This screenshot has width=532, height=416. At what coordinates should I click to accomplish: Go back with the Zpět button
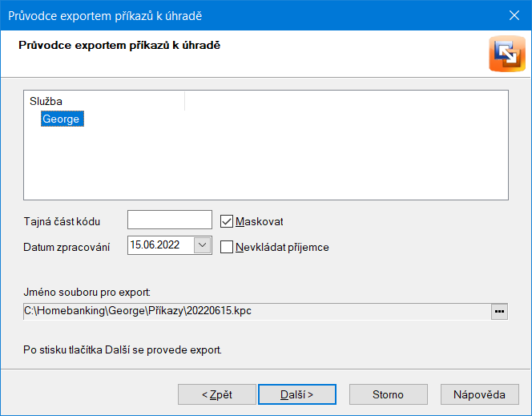click(x=216, y=394)
